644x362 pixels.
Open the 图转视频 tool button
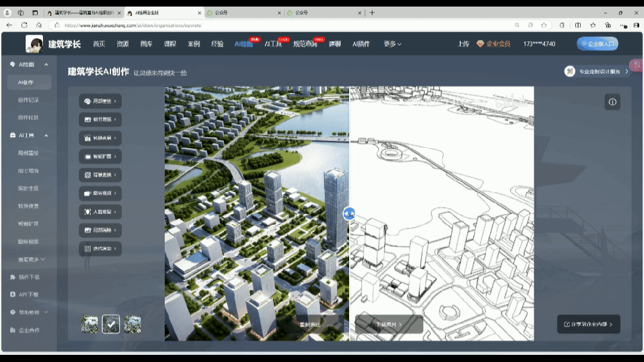click(100, 193)
